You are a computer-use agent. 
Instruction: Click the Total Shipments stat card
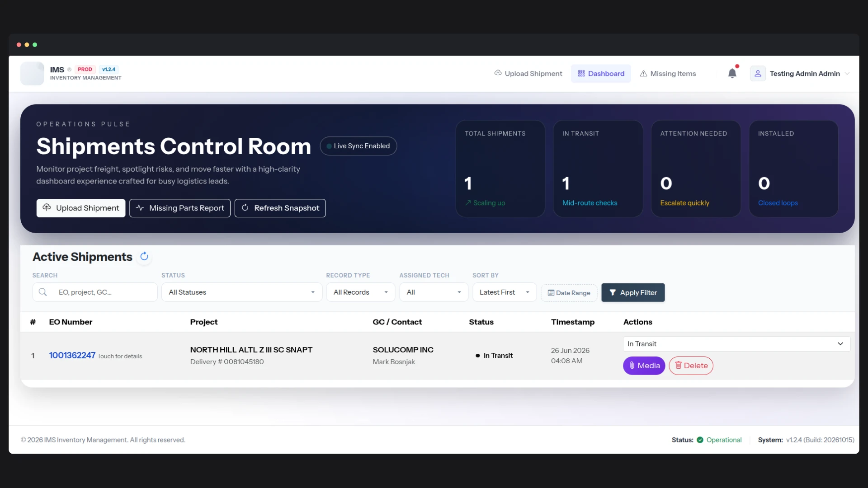[500, 169]
